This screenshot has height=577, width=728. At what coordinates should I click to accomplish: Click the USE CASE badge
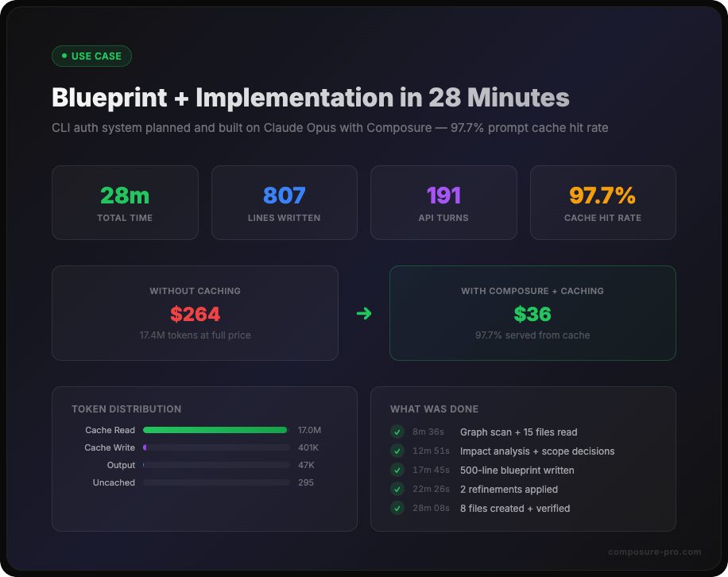click(x=91, y=56)
